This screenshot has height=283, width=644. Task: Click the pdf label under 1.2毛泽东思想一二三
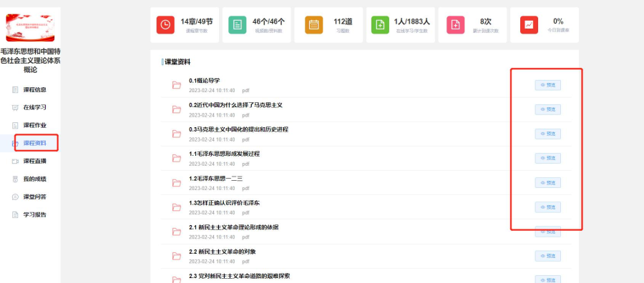tap(245, 188)
